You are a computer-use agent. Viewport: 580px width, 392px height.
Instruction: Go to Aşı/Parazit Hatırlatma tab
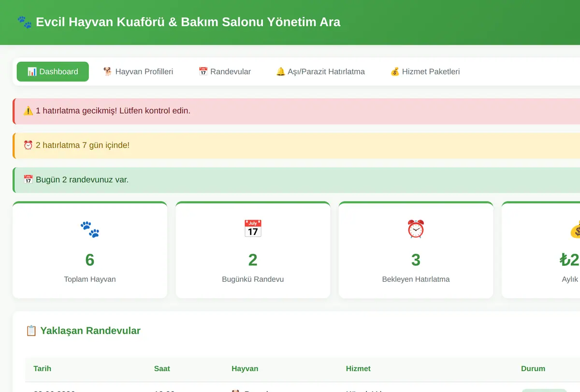click(320, 72)
